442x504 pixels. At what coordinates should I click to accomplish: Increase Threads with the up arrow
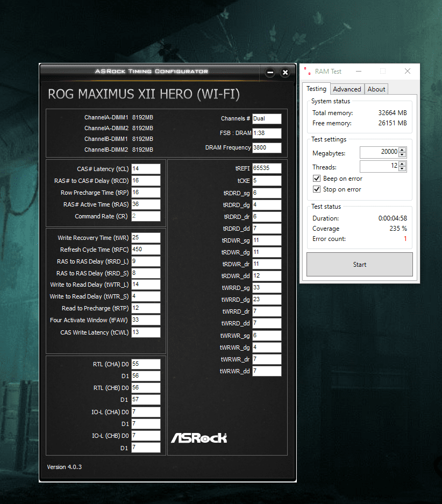[402, 164]
